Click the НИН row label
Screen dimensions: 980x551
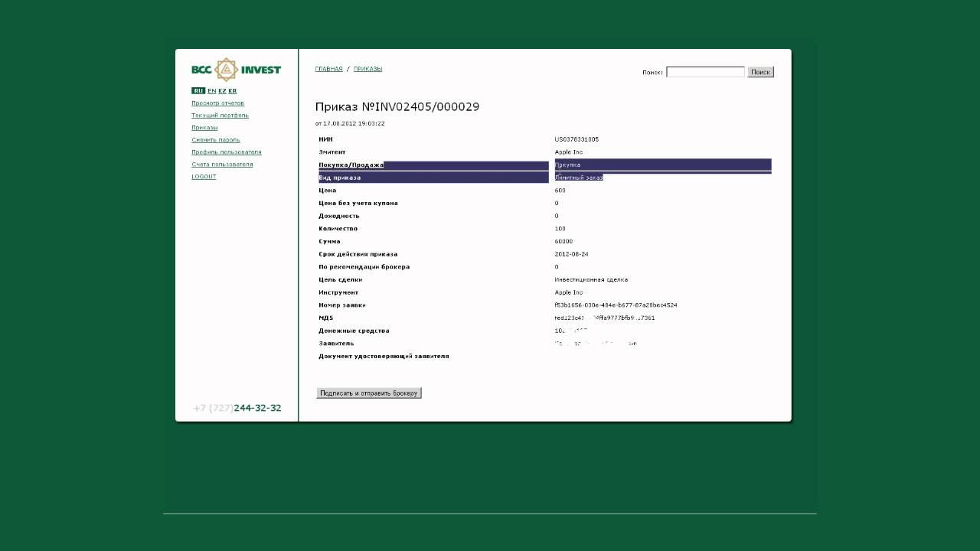click(326, 139)
